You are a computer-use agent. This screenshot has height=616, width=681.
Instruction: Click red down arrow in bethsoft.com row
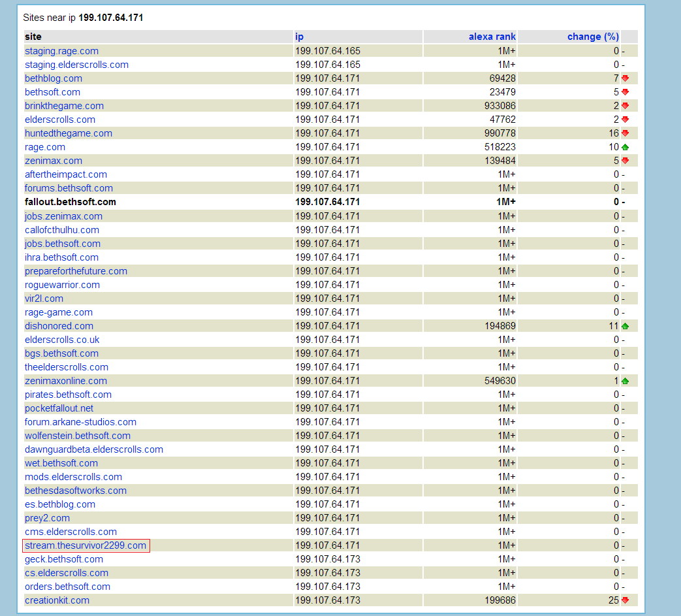click(x=626, y=92)
